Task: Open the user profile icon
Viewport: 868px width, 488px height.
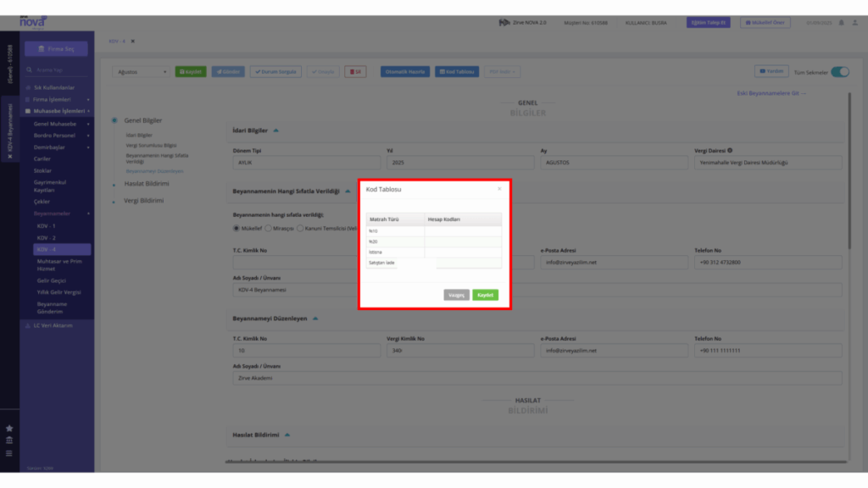Action: (854, 23)
